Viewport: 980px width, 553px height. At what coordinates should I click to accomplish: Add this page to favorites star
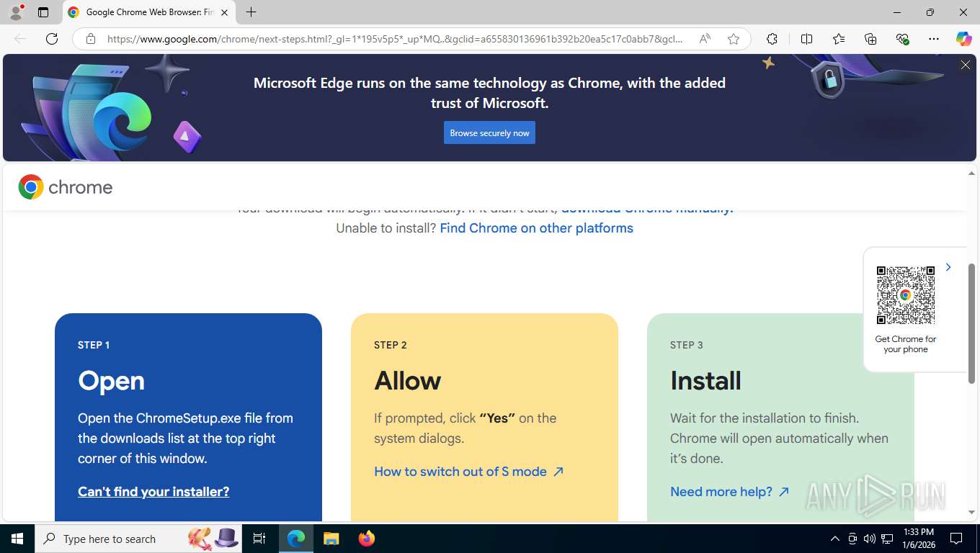[734, 39]
